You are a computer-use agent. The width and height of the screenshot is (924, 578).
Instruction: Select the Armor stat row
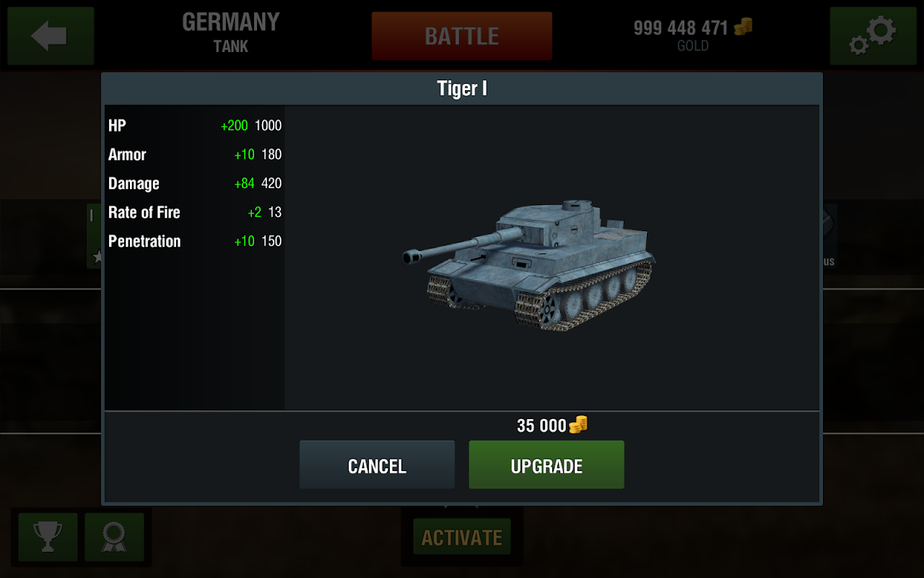pos(195,155)
